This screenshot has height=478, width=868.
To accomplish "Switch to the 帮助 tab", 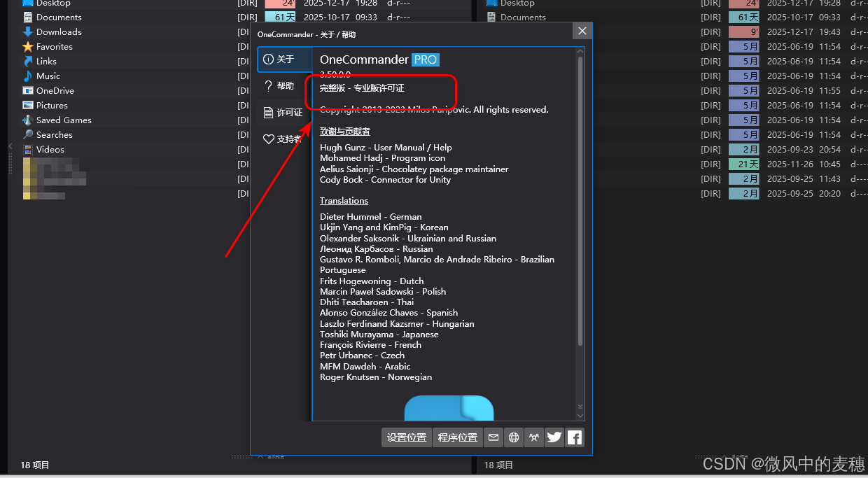I will tap(285, 85).
